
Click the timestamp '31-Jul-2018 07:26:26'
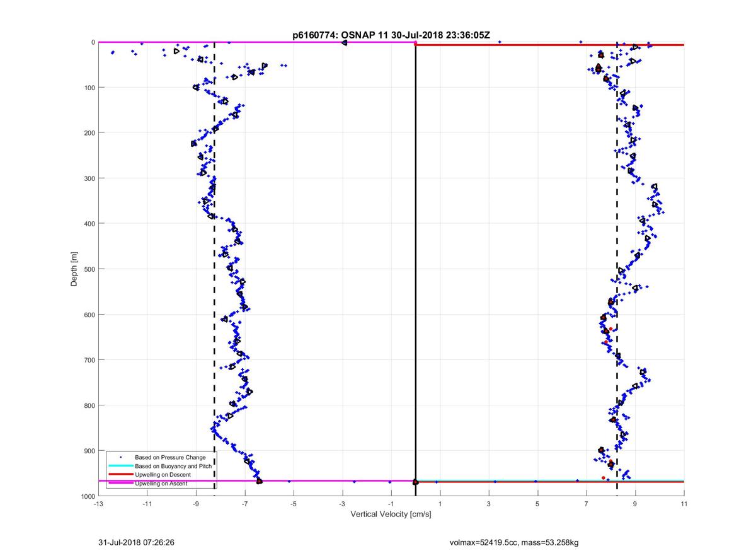[136, 542]
